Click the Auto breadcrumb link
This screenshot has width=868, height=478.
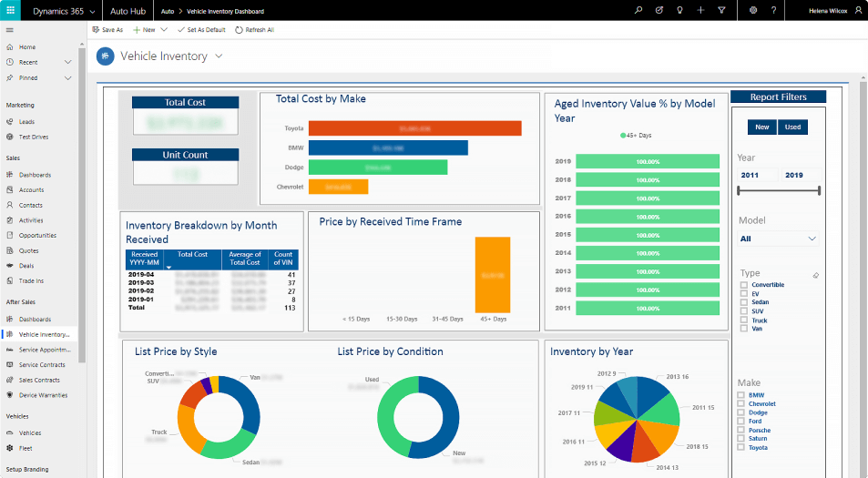click(168, 11)
